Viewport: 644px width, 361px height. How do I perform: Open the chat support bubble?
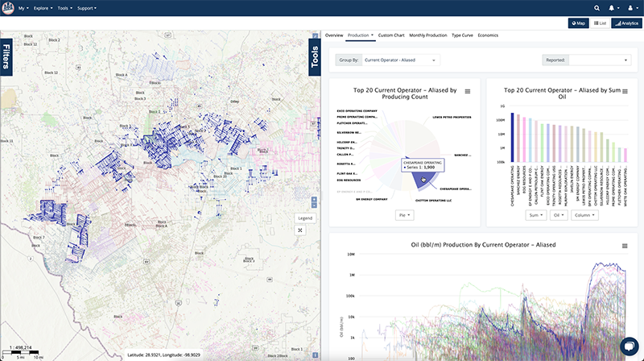(x=630, y=344)
